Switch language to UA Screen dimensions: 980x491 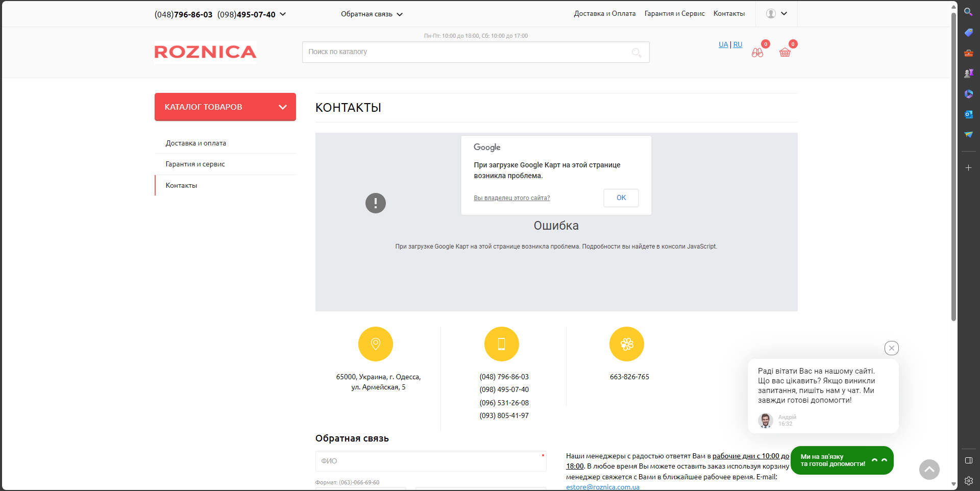(723, 45)
